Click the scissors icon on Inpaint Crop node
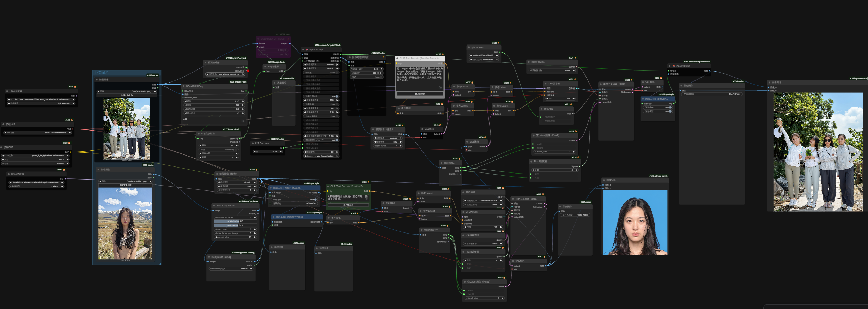 coord(307,50)
